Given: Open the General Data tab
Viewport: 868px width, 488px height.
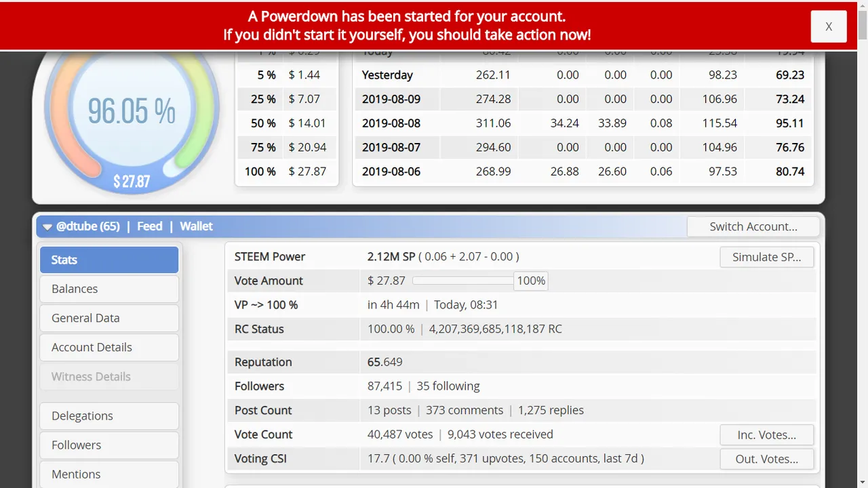Looking at the screenshot, I should click(x=109, y=318).
